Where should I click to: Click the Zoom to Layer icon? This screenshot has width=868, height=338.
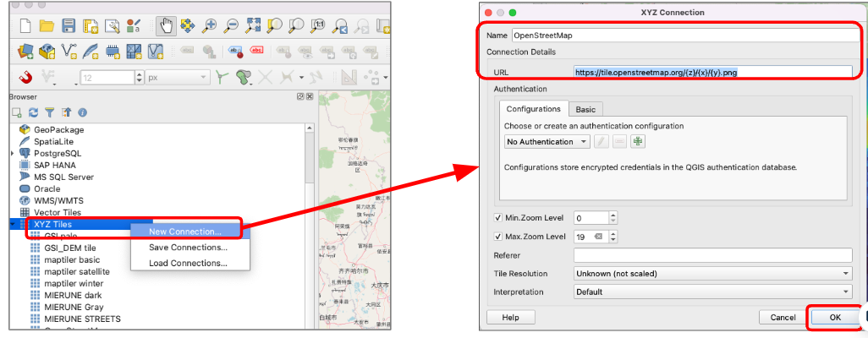click(x=297, y=25)
